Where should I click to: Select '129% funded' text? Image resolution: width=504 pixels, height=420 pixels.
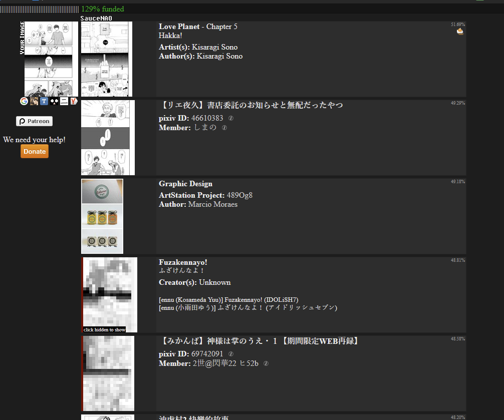[103, 10]
